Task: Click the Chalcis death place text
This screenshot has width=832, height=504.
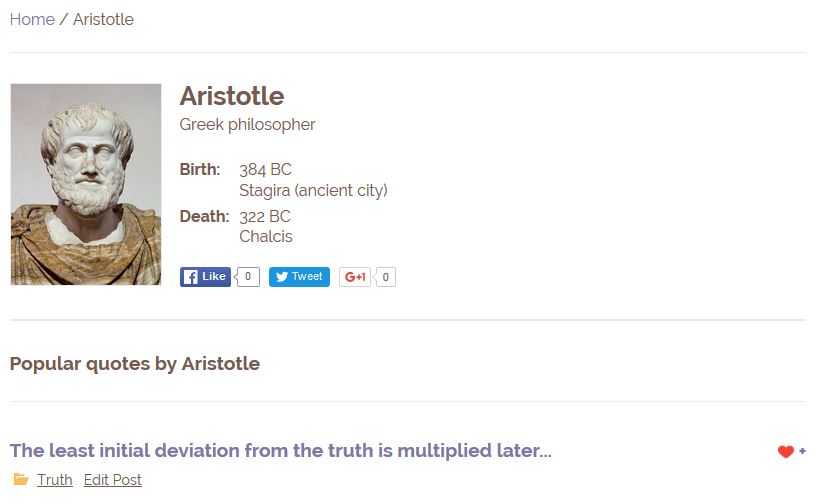Action: pyautogui.click(x=266, y=237)
